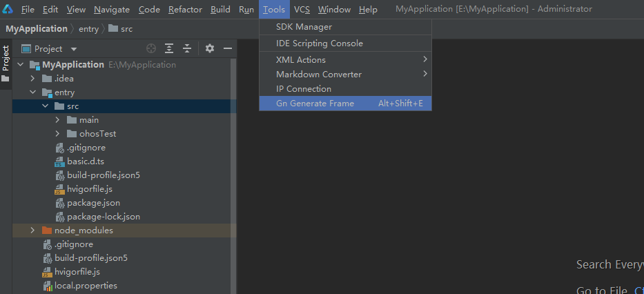The image size is (644, 294).
Task: Open the XML Actions submenu
Action: pos(301,60)
